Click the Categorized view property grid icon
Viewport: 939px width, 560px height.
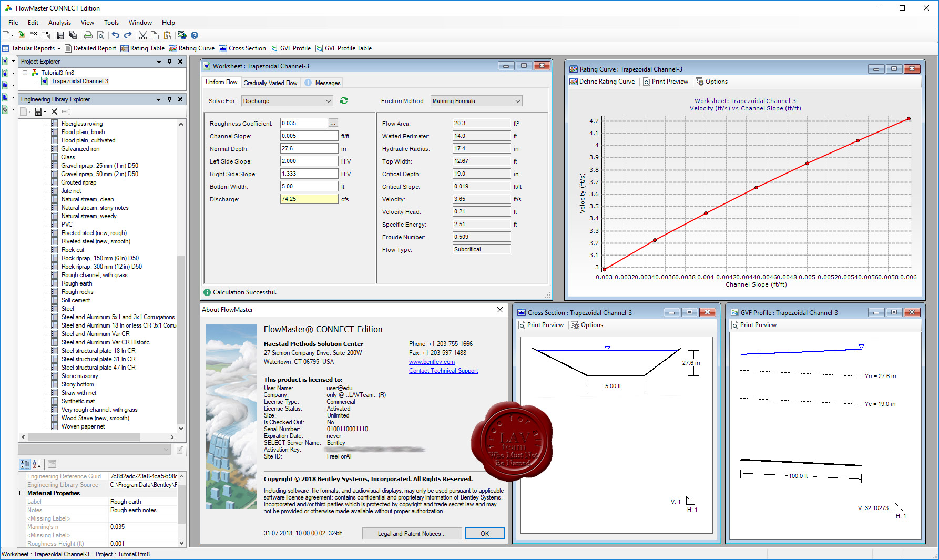coord(25,464)
